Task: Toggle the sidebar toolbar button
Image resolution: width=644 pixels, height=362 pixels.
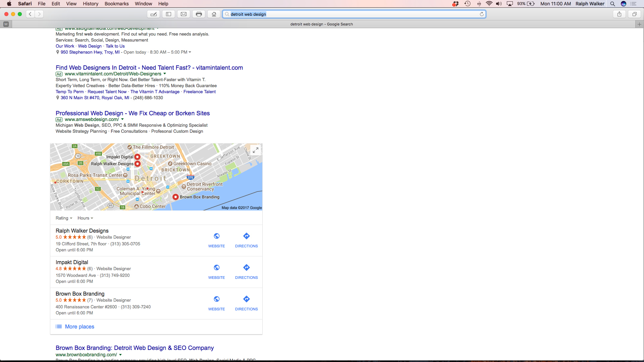Action: [169, 14]
